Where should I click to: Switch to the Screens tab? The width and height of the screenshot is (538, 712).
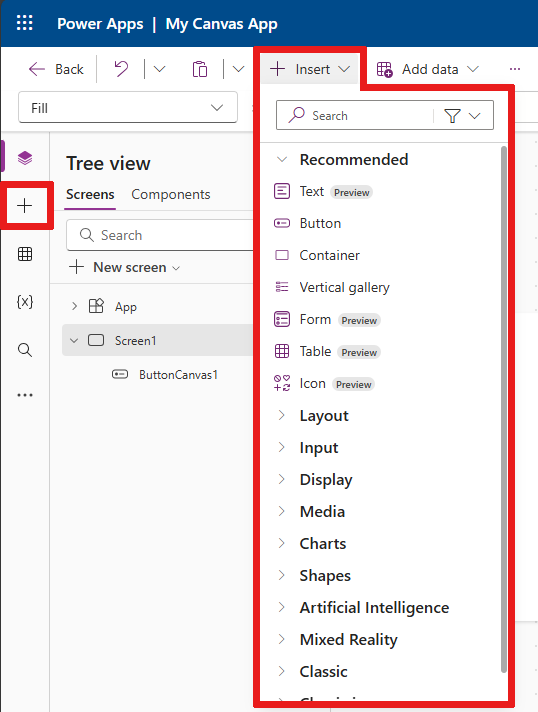[x=90, y=194]
